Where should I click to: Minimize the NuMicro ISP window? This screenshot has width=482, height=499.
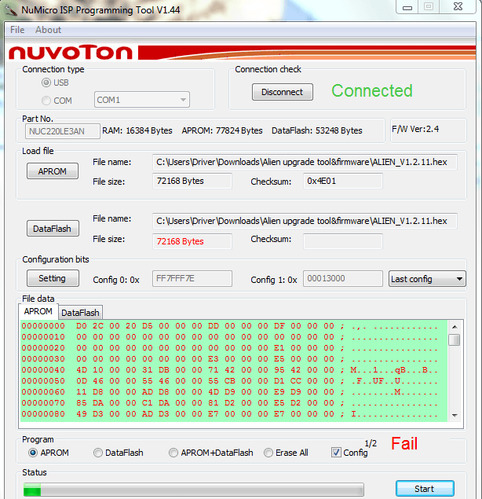coord(407,7)
